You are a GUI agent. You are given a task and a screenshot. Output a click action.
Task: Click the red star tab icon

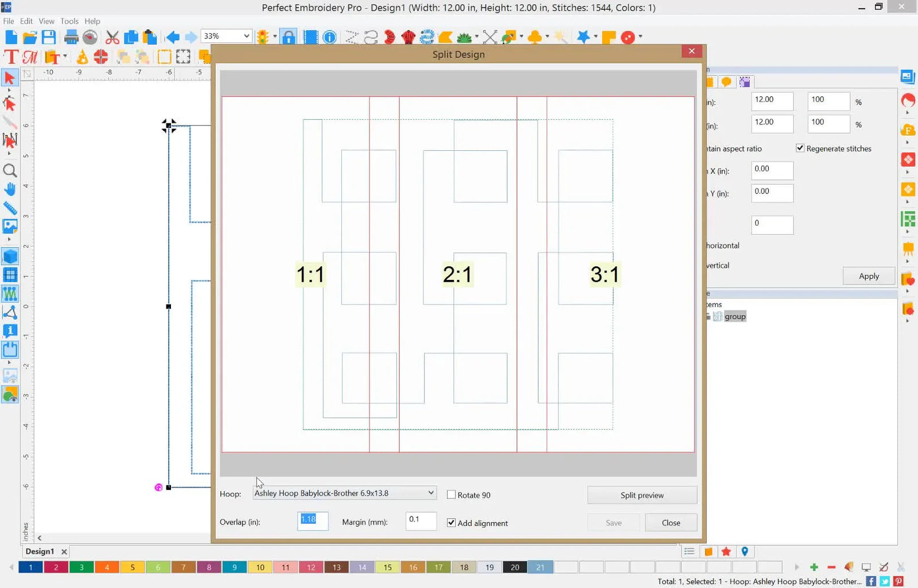pos(726,551)
